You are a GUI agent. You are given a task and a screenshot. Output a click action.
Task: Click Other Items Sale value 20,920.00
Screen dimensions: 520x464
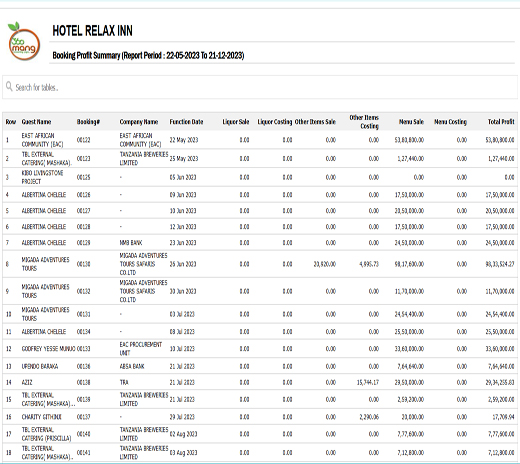coord(325,264)
